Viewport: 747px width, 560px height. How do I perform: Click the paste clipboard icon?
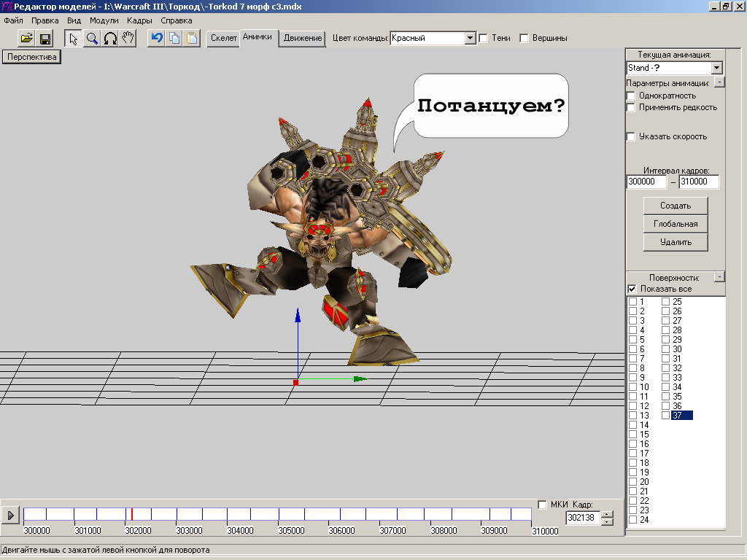[192, 39]
